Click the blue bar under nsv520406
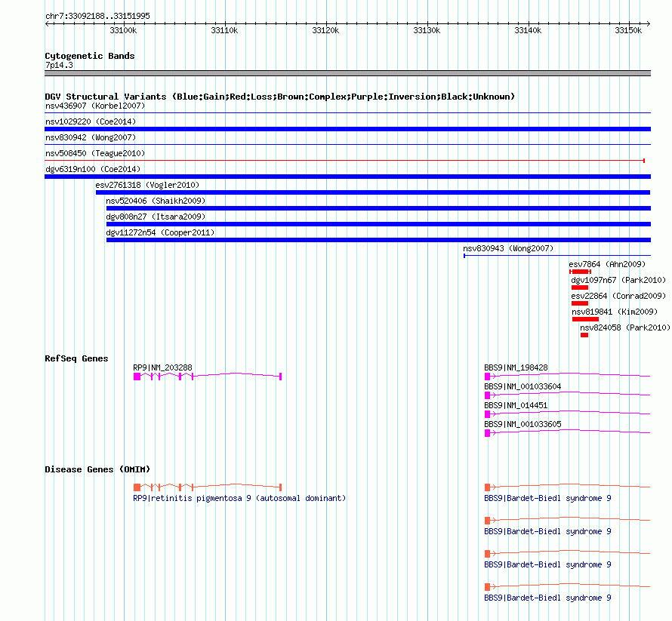Screen dimensions: 672x621 378,208
